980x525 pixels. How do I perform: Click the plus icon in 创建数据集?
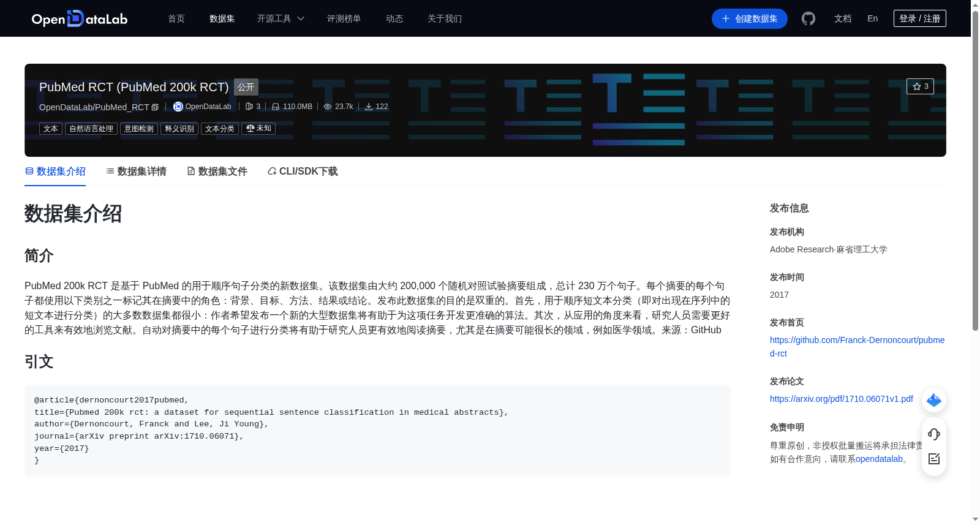click(x=726, y=18)
